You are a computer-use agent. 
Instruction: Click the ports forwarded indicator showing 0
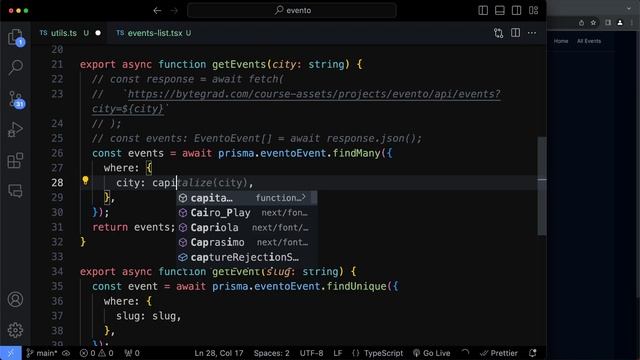pos(132,353)
